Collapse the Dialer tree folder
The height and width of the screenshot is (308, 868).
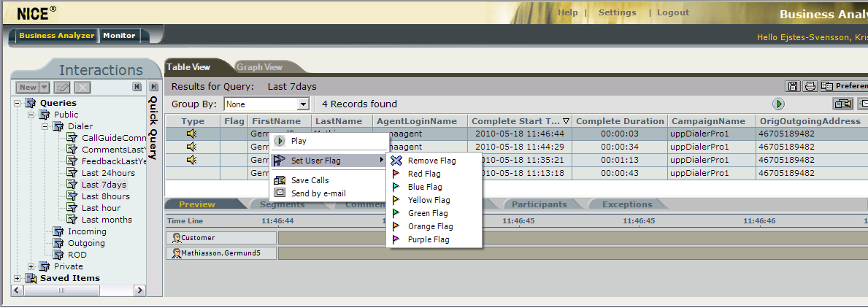[44, 126]
